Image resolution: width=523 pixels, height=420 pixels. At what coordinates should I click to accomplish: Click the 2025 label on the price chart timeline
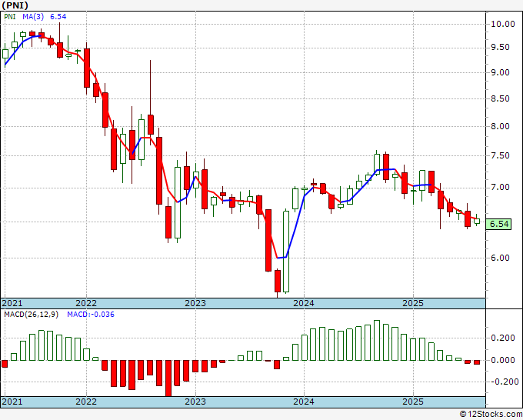[413, 303]
